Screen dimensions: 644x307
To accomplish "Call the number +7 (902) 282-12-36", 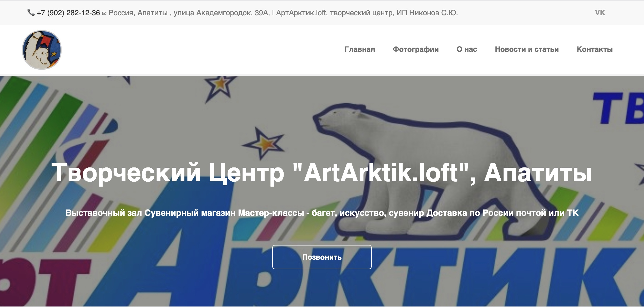I will tap(68, 13).
